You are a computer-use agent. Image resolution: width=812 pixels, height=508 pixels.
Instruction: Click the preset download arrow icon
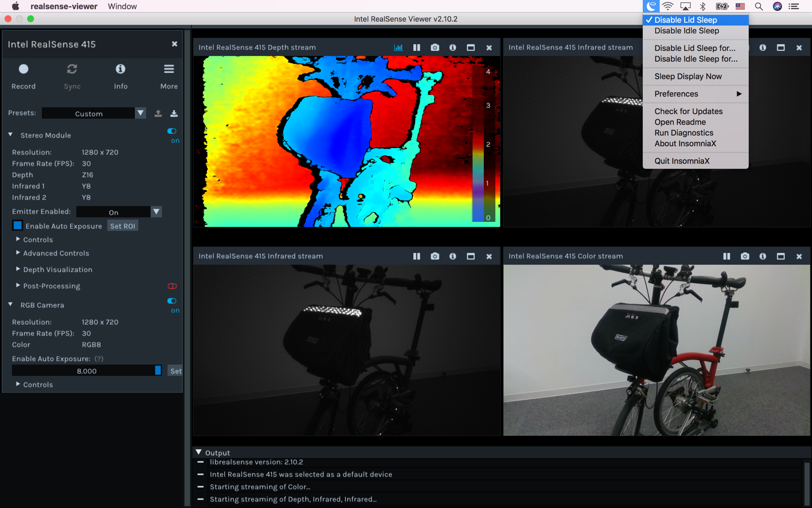coord(174,113)
